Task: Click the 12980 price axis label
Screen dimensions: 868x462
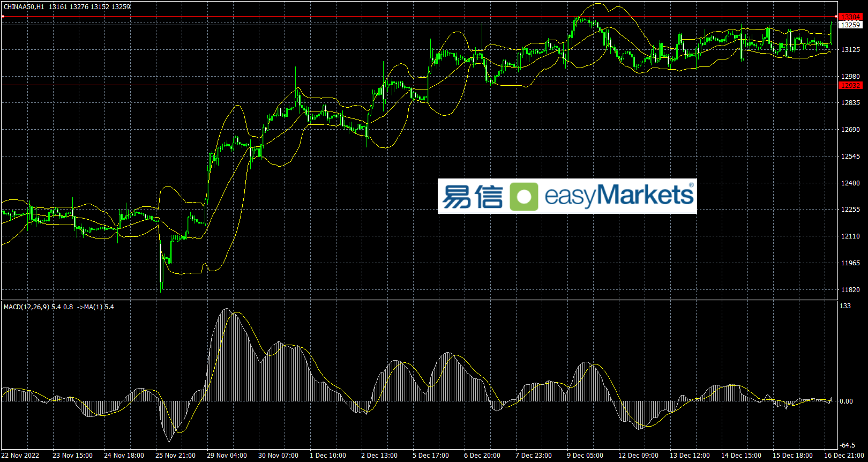Action: 850,76
